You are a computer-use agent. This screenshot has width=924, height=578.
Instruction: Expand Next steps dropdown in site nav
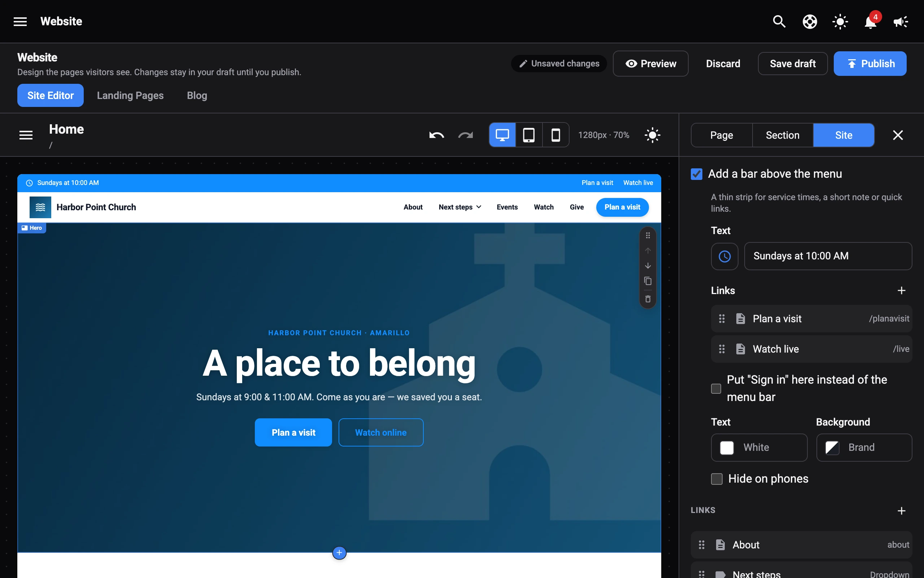coord(460,207)
